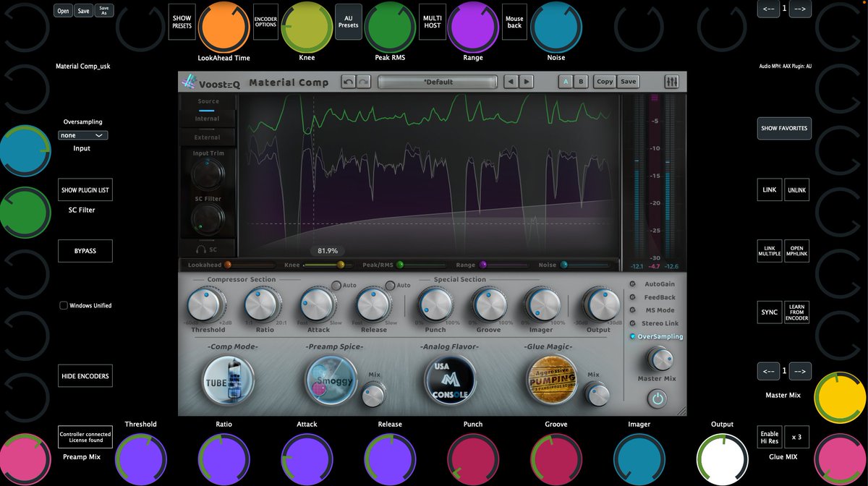Click the Ratio knob in Compressor Section
Image resolution: width=868 pixels, height=486 pixels.
pyautogui.click(x=261, y=304)
